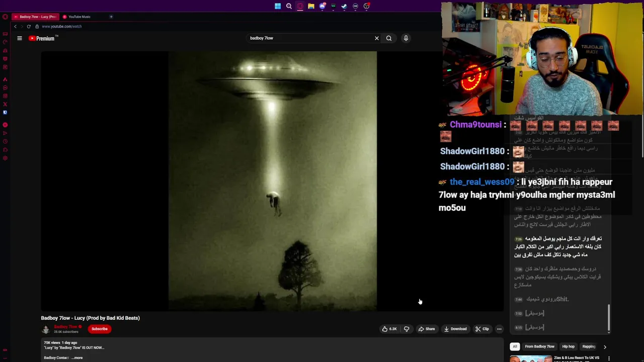The height and width of the screenshot is (362, 644).
Task: Open File Explorer from taskbar
Action: tap(311, 6)
